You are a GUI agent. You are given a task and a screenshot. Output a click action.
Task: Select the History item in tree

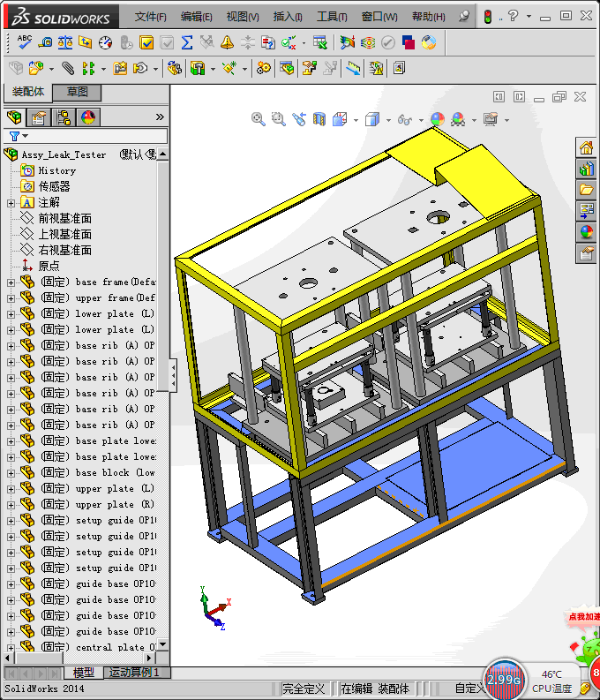(57, 170)
